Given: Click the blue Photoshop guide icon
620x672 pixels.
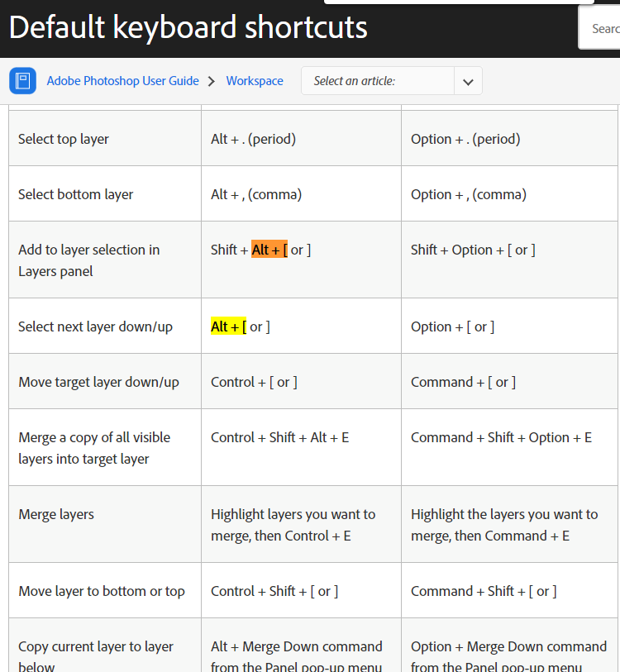Looking at the screenshot, I should click(x=22, y=80).
